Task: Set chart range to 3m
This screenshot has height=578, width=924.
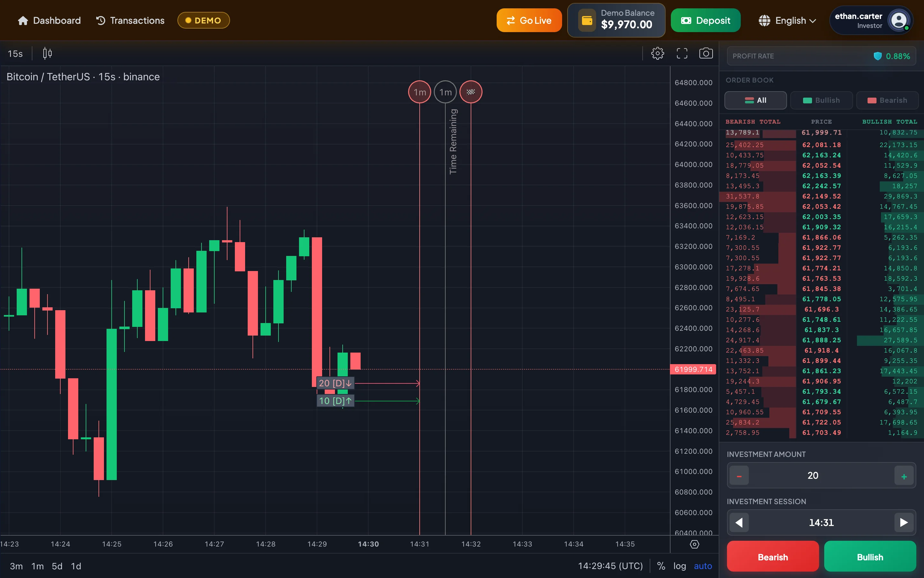Action: pyautogui.click(x=16, y=566)
